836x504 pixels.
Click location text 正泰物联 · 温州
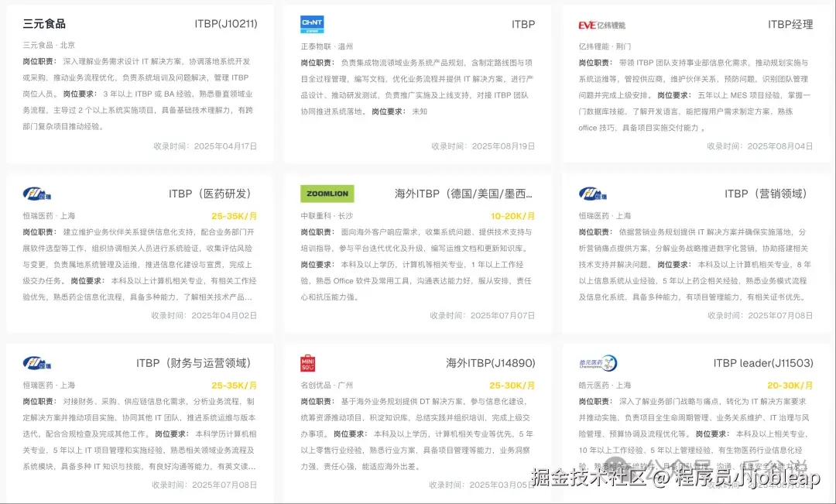pyautogui.click(x=327, y=46)
